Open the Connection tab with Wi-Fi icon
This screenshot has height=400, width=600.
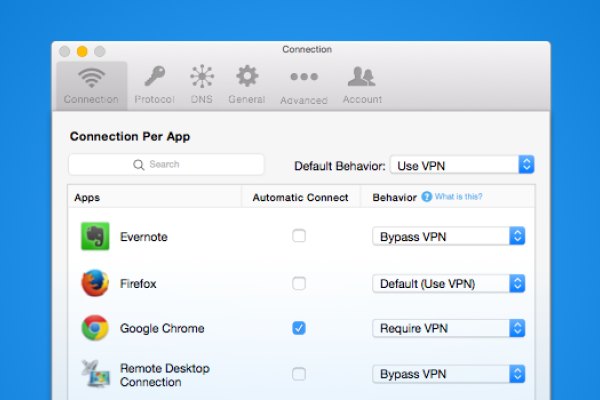pos(91,86)
